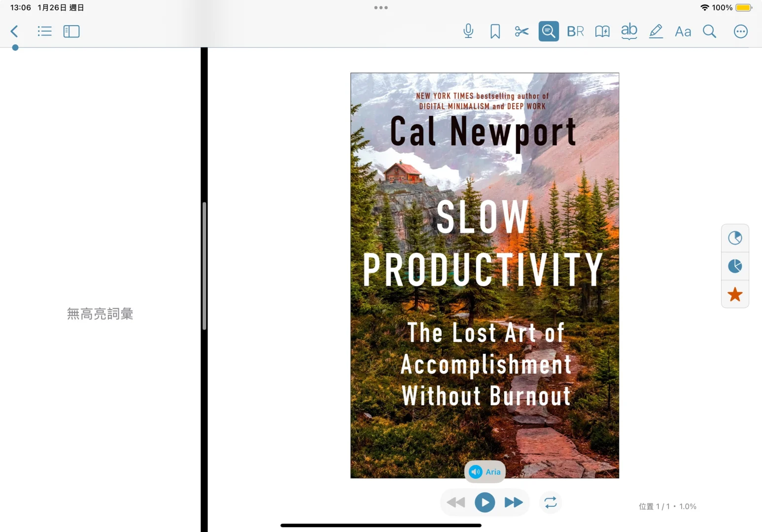Tap the 13:06 clock
This screenshot has height=532, width=762.
(x=21, y=7)
